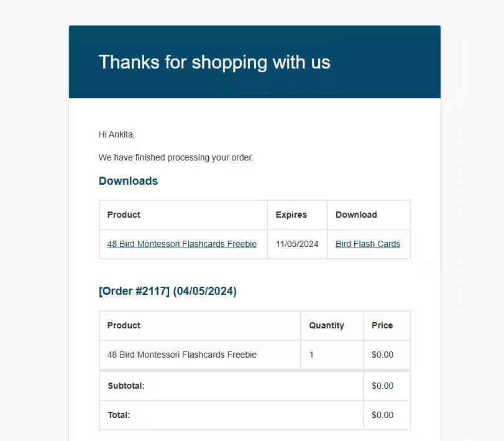Click the Subtotal amount $0.00

point(382,386)
